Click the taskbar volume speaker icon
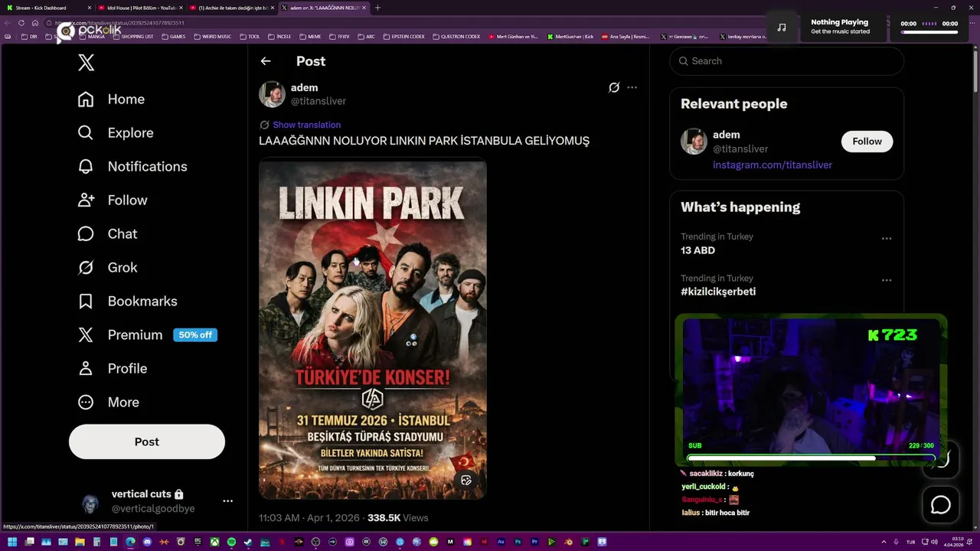The height and width of the screenshot is (551, 980). click(935, 542)
